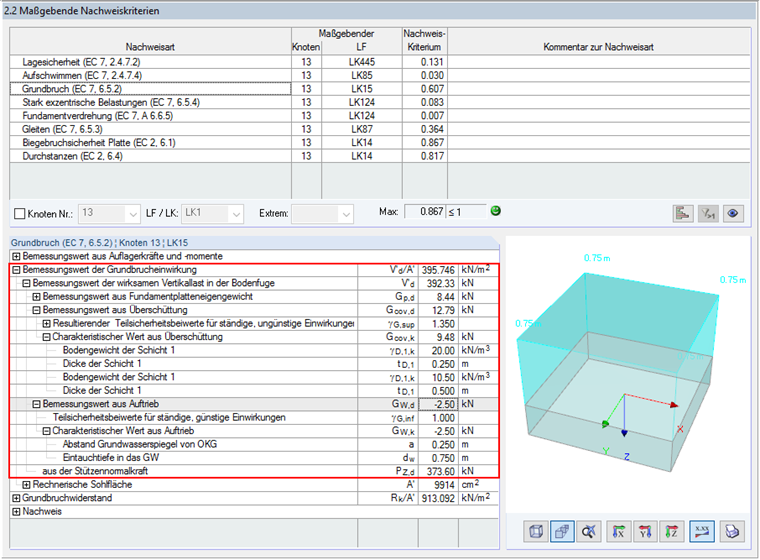
Task: Click Abstand Grundwasserspiegel von OKG row
Action: tap(254, 445)
